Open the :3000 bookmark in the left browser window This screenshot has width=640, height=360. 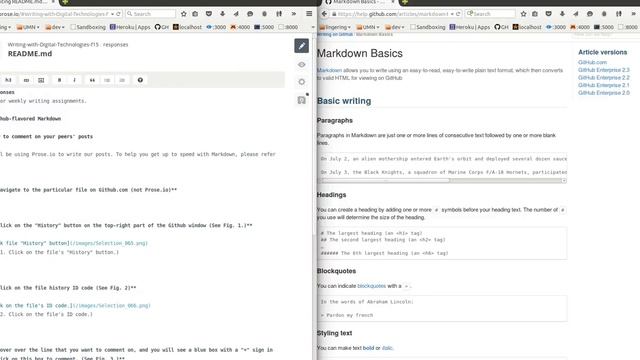point(216,27)
